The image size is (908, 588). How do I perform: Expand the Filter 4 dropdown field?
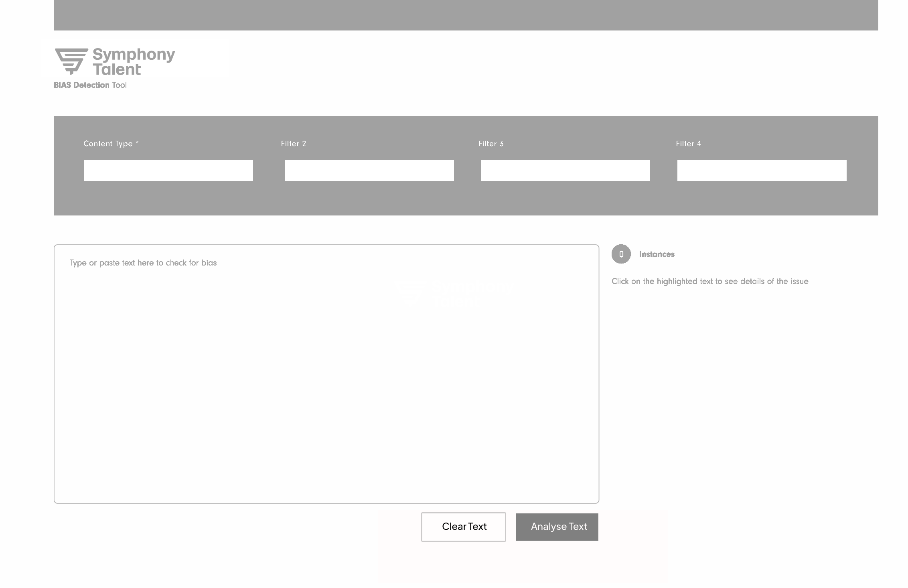coord(762,170)
